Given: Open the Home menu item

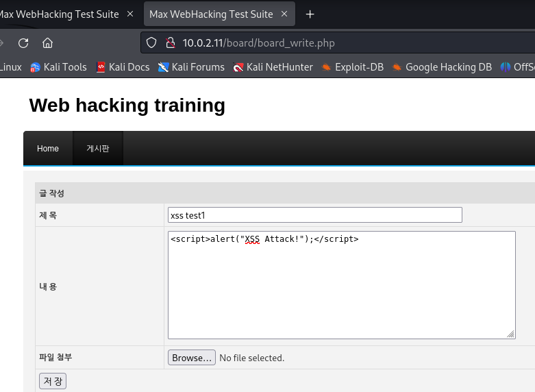Looking at the screenshot, I should point(48,149).
